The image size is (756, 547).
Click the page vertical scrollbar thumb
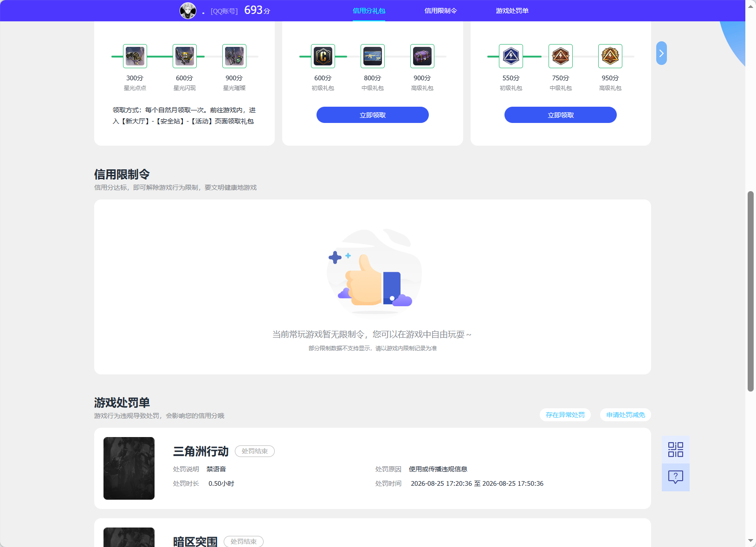750,291
